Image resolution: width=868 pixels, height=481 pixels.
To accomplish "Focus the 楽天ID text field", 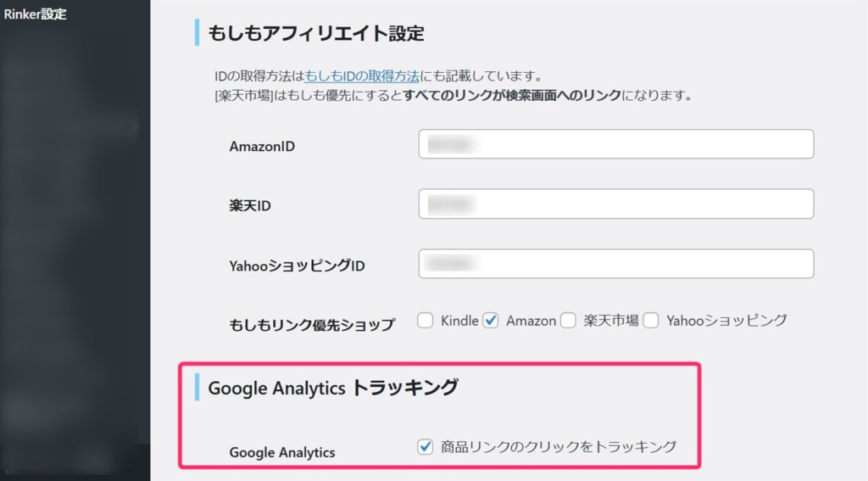I will pos(616,204).
